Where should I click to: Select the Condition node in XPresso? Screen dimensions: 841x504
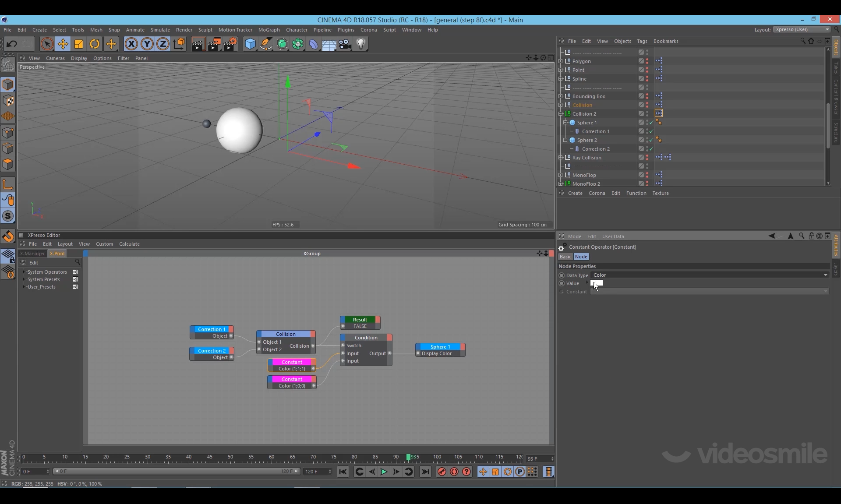click(366, 338)
